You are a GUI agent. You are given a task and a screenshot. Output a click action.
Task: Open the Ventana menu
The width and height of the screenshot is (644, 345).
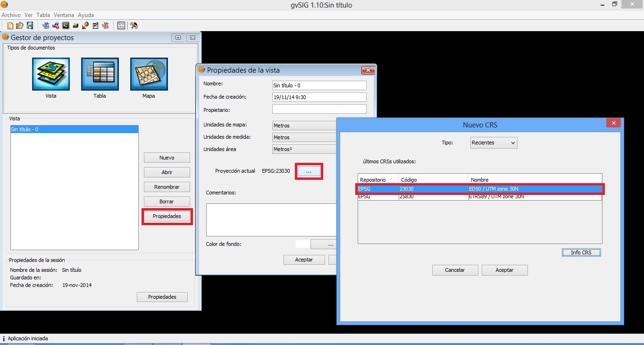[x=64, y=15]
